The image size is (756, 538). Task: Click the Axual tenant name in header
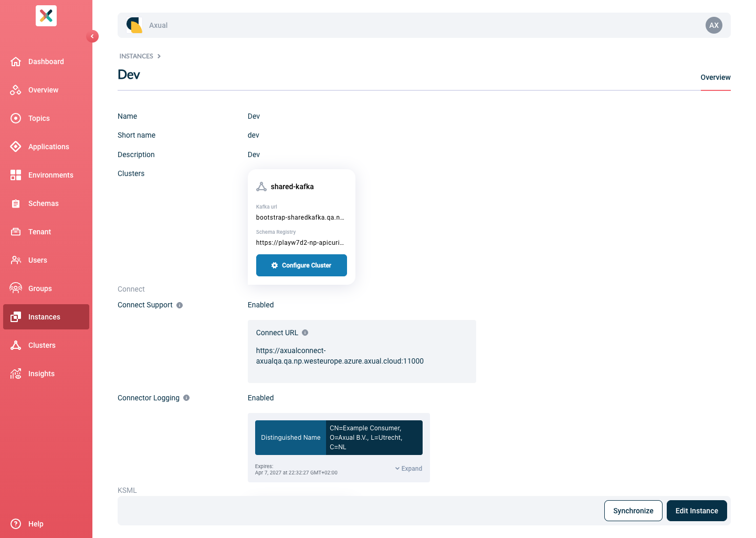[x=158, y=25]
